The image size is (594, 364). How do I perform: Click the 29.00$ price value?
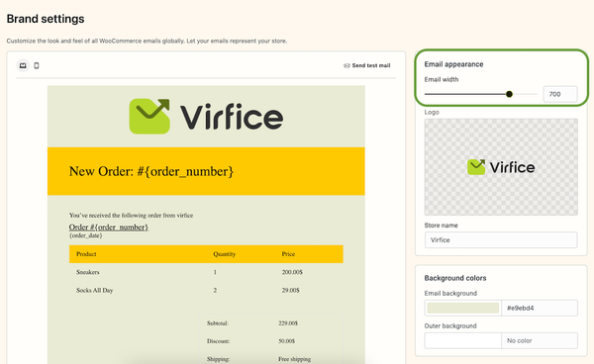(x=290, y=290)
